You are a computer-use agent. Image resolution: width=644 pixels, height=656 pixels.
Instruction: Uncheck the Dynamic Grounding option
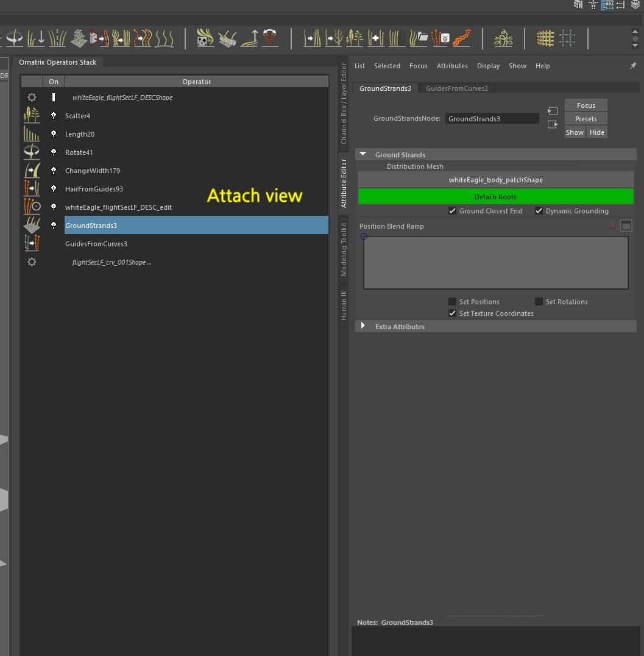pyautogui.click(x=539, y=211)
